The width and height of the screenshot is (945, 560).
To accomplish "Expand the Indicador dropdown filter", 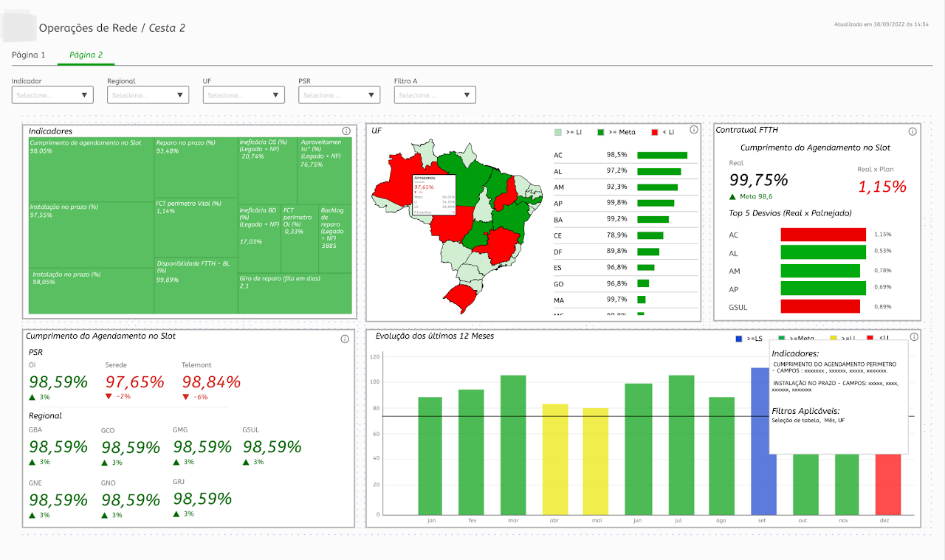I will tap(52, 94).
